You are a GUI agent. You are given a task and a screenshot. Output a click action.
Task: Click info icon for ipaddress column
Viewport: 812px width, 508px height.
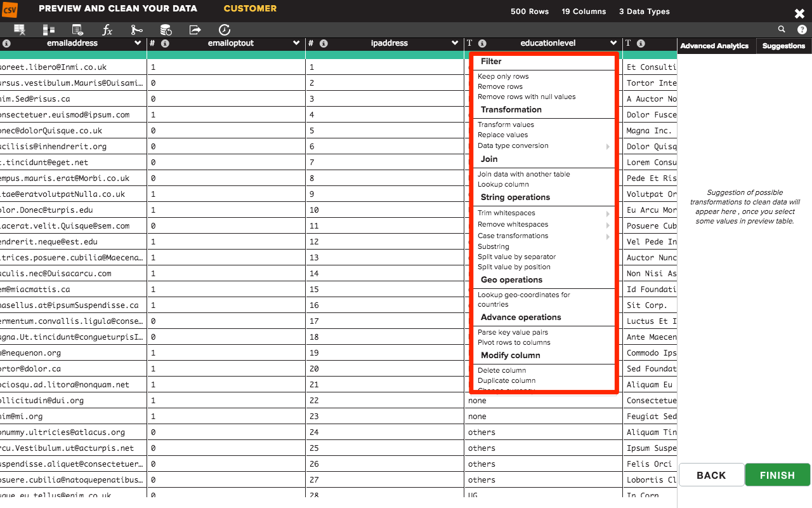coord(324,44)
